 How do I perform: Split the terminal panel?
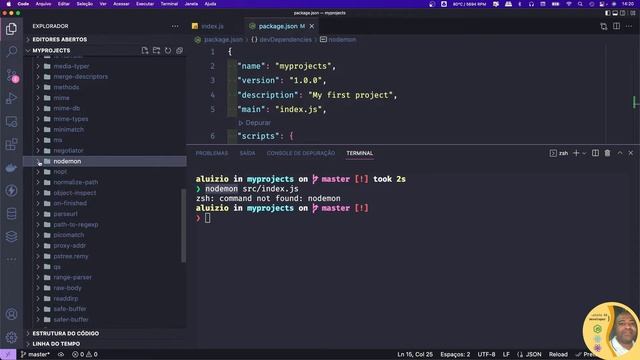pyautogui.click(x=596, y=153)
